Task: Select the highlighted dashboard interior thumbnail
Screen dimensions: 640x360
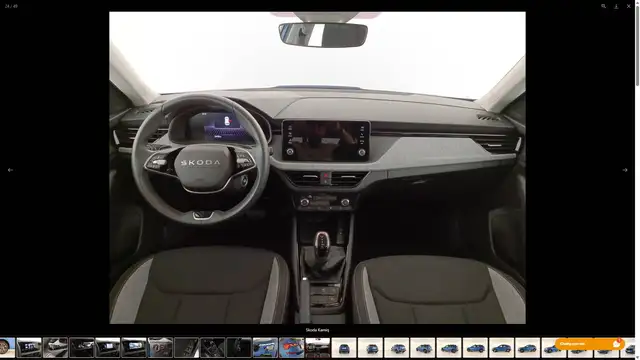Action: coord(318,347)
